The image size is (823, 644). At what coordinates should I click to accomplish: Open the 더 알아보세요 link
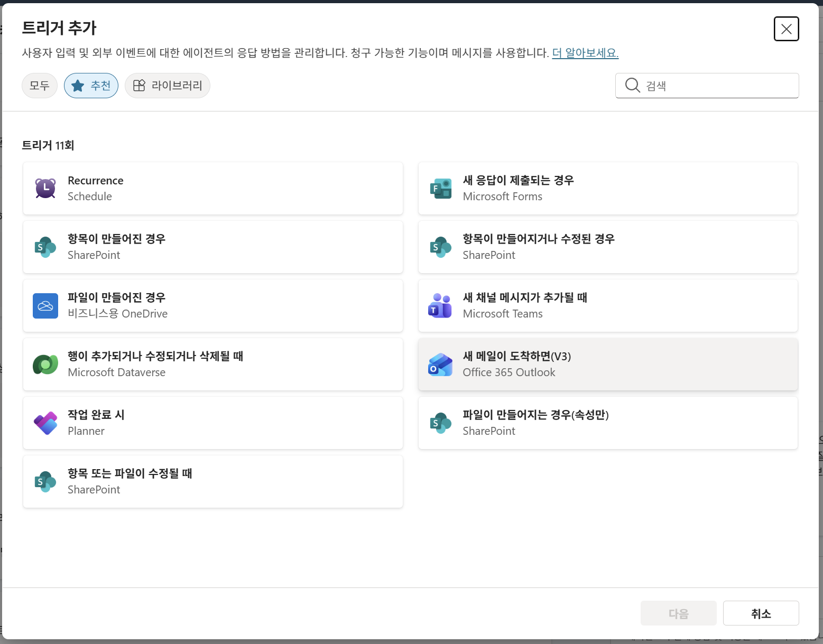pyautogui.click(x=585, y=53)
